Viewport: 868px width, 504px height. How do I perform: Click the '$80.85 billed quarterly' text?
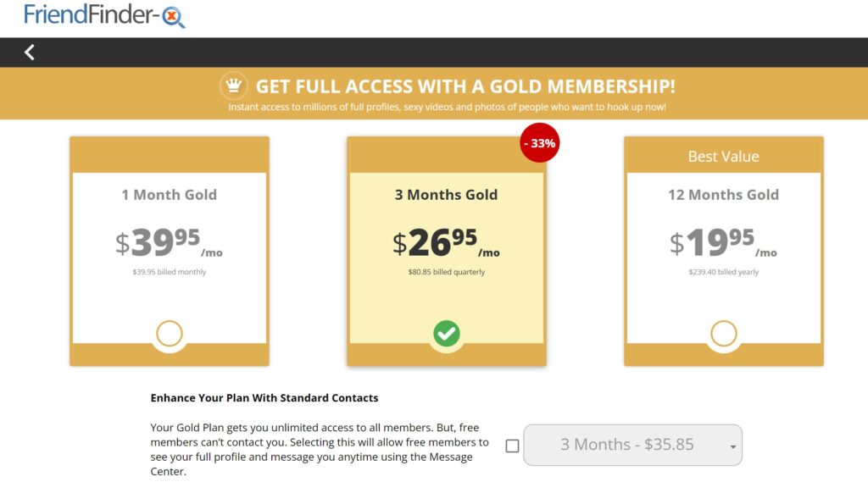click(447, 272)
